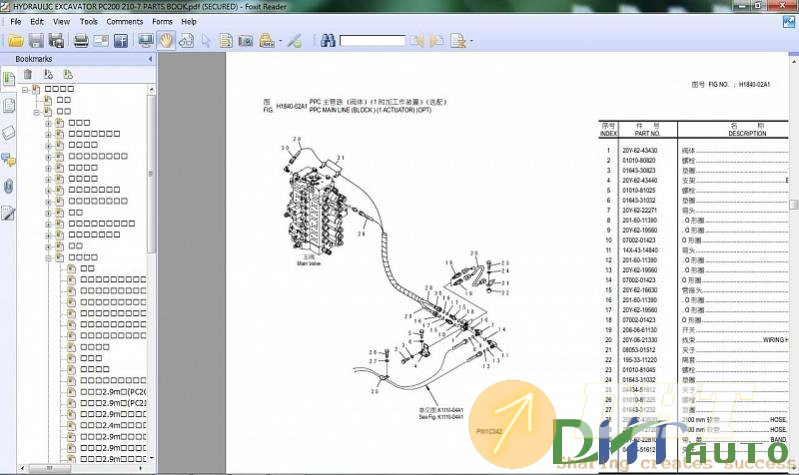Viewport: 799px width, 475px height.
Task: Print the document using the printer icon
Action: [81, 41]
